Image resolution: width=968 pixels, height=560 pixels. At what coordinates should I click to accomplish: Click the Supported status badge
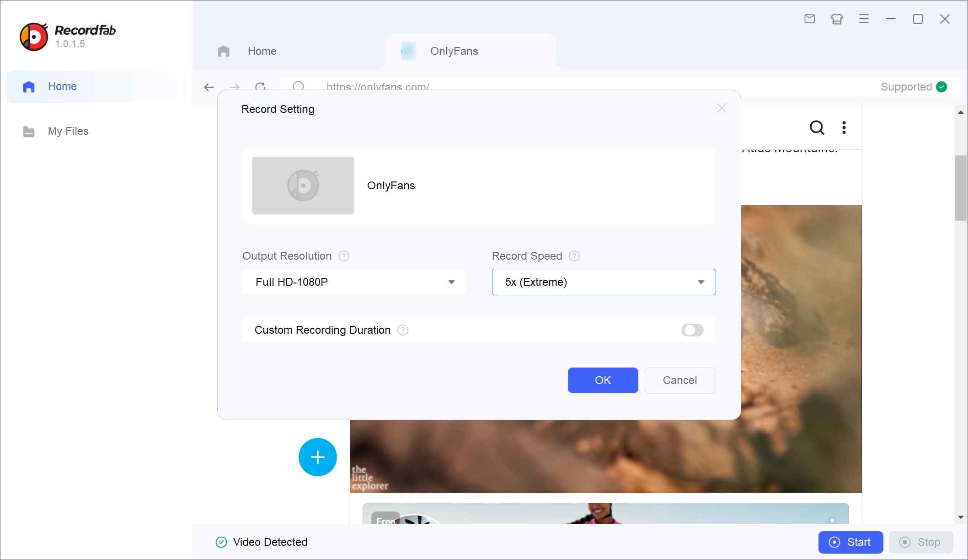pyautogui.click(x=913, y=87)
